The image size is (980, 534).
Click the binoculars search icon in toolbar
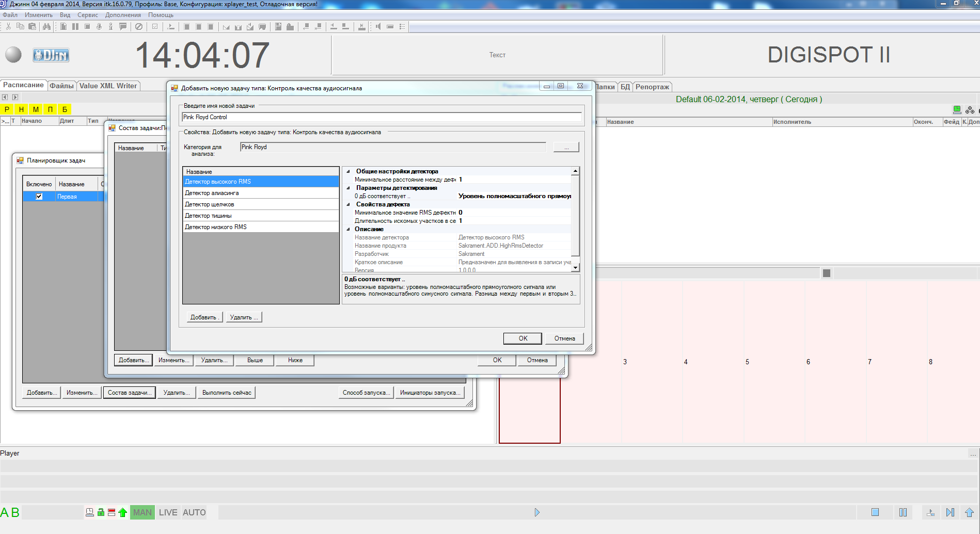(x=46, y=27)
